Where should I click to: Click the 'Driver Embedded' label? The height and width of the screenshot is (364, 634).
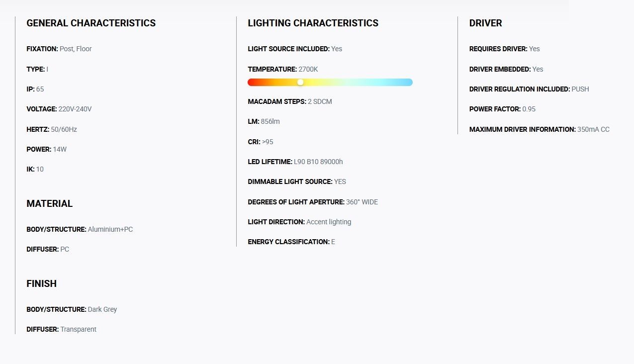tap(500, 69)
